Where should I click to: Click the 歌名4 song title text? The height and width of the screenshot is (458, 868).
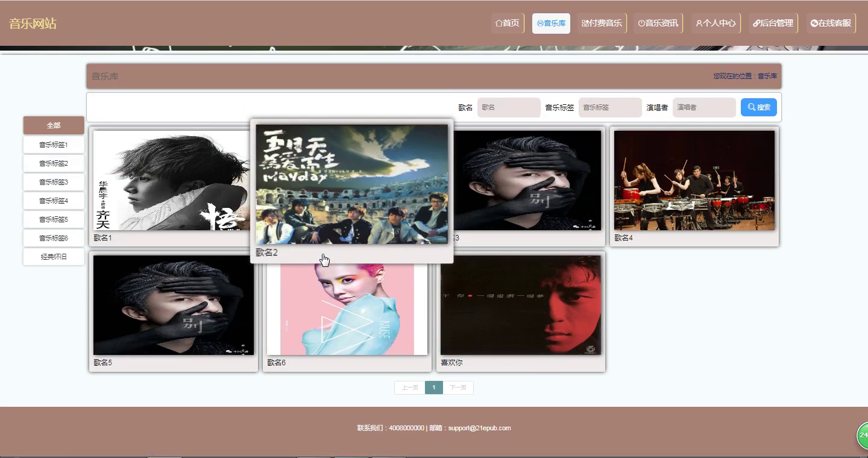(623, 238)
